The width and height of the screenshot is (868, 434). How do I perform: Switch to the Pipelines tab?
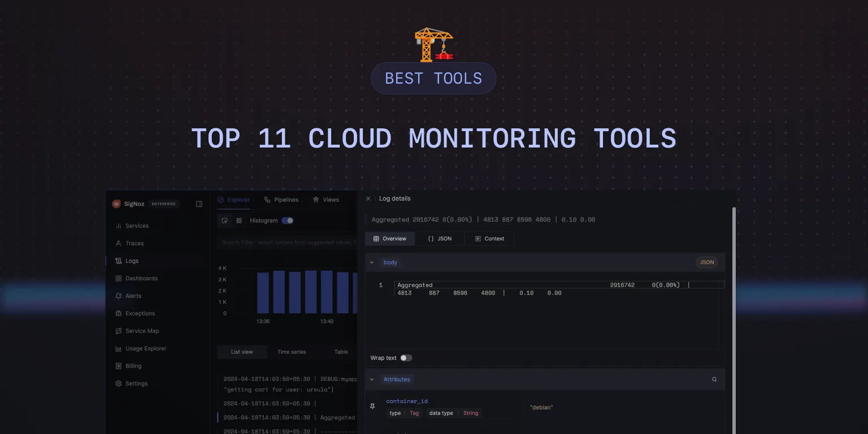[281, 200]
